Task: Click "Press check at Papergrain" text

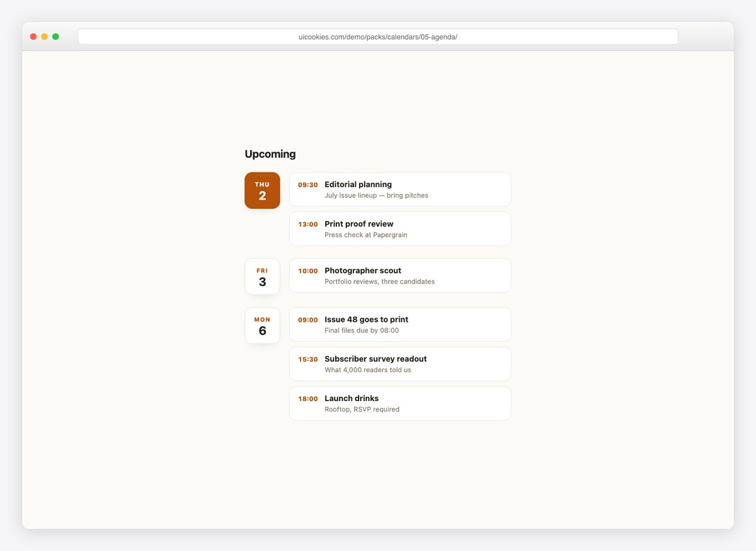Action: [x=366, y=235]
